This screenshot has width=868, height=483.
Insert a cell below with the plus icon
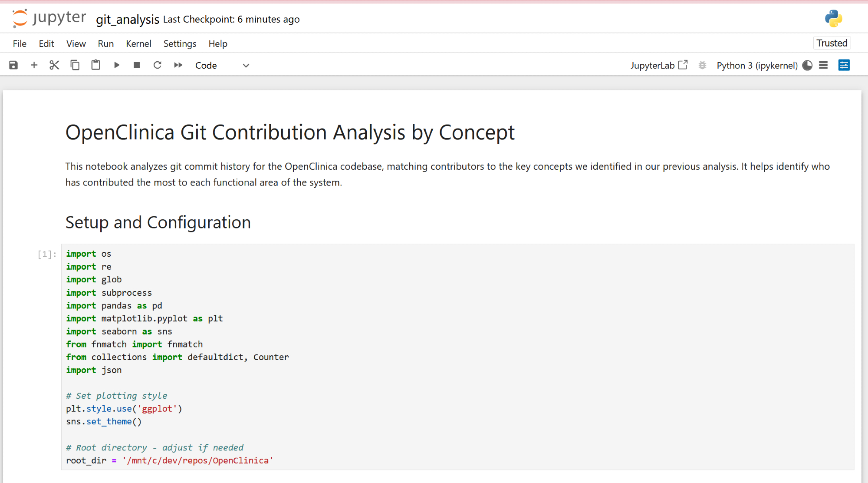coord(34,65)
